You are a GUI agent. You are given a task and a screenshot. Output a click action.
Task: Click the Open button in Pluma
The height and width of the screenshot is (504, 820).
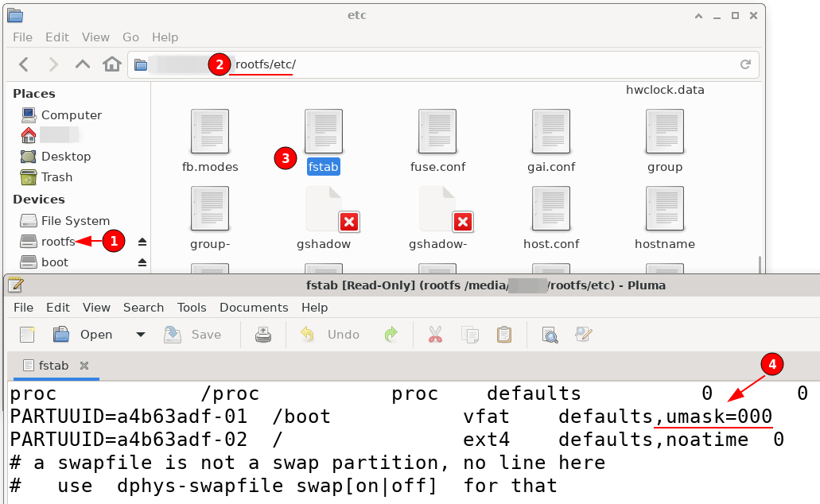pos(83,334)
